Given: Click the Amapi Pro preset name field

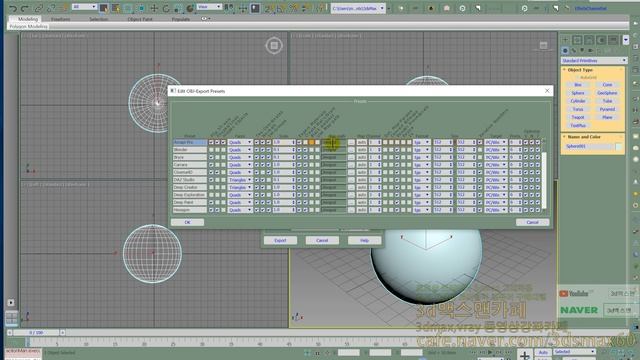Looking at the screenshot, I should click(x=190, y=142).
